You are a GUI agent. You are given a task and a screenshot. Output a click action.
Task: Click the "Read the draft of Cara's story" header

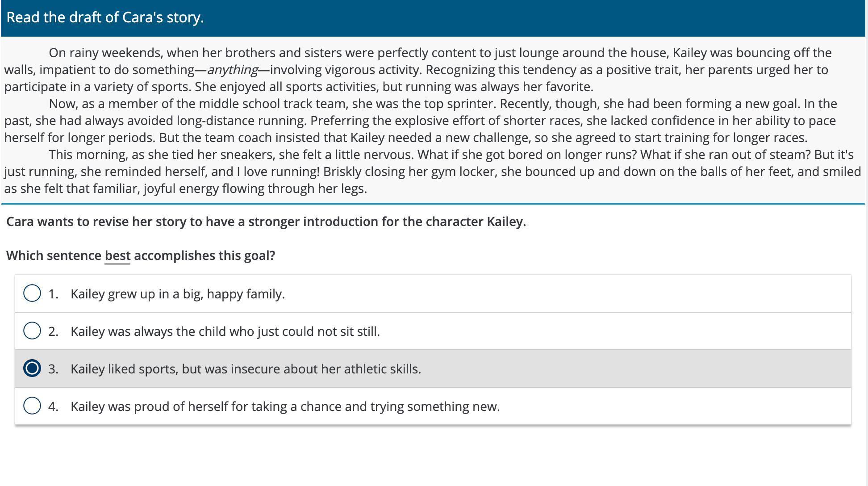click(105, 17)
